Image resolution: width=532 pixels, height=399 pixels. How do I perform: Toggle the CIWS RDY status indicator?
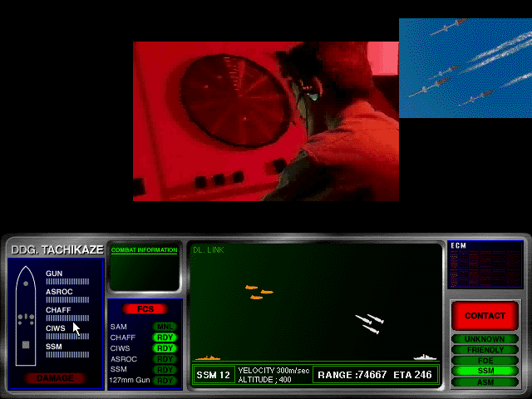[x=165, y=348]
